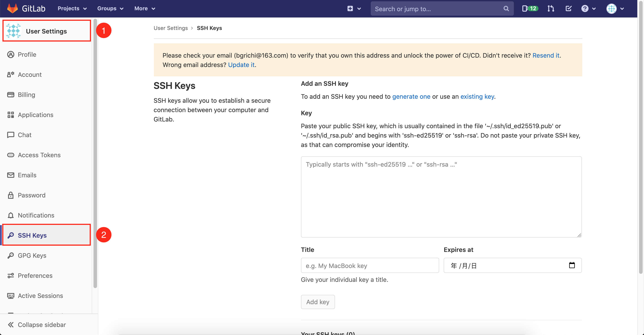The image size is (644, 335).
Task: Expand the user menu chevron
Action: coord(622,9)
